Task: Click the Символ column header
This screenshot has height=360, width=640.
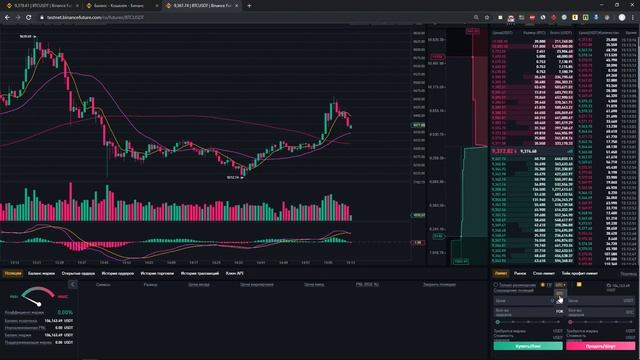Action: coord(103,284)
